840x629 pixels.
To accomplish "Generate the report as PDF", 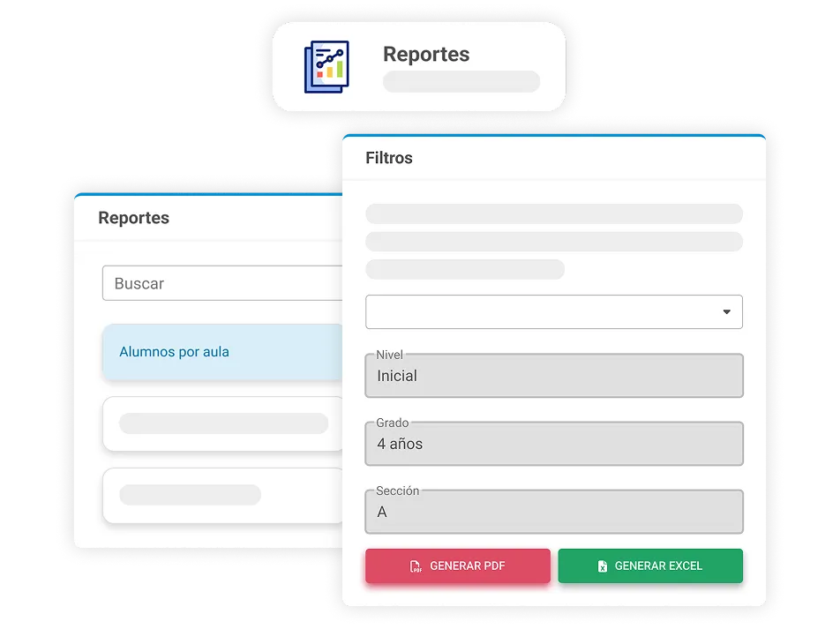I will (x=457, y=565).
